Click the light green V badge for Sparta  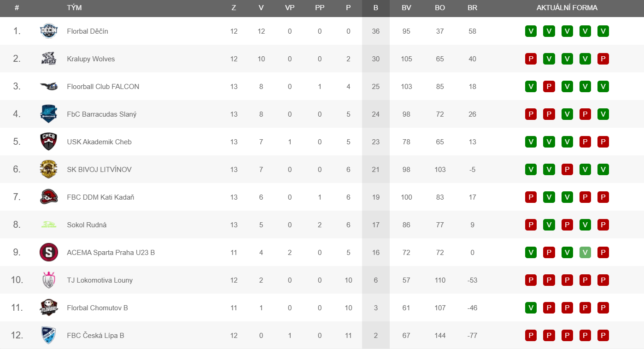coord(585,252)
